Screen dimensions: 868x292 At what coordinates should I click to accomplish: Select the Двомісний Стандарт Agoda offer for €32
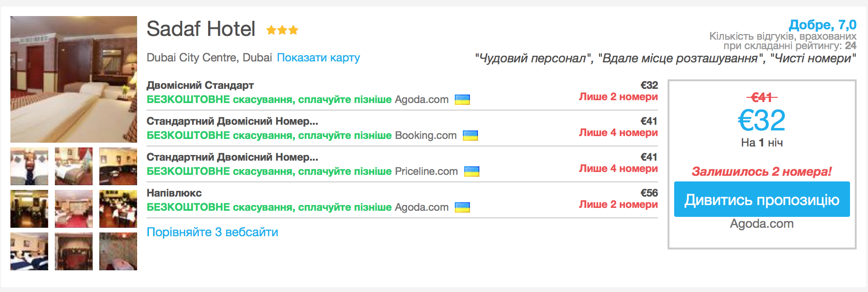(200, 86)
